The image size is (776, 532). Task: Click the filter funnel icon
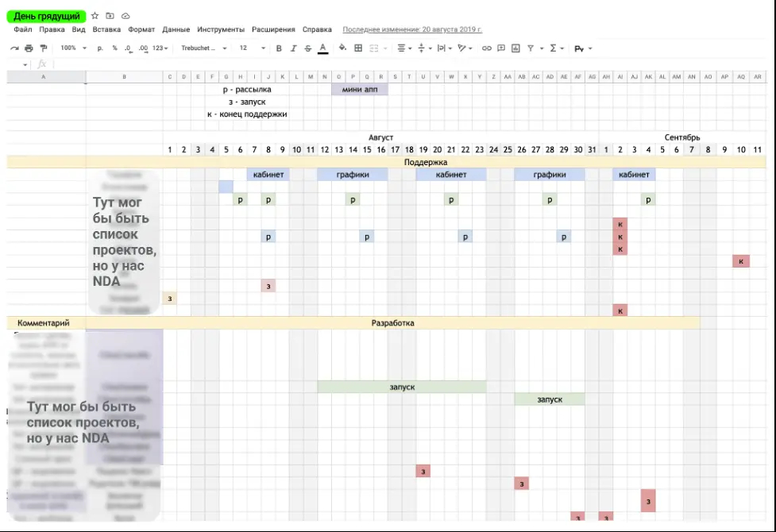(x=531, y=48)
